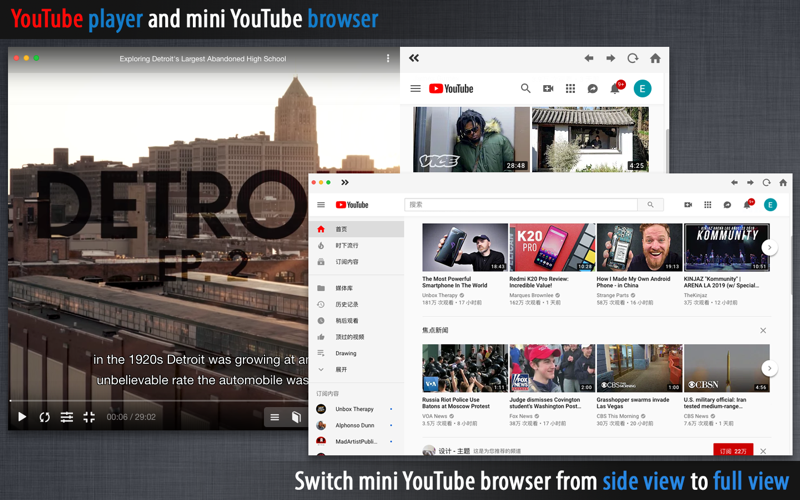Open Unbox Therapy subscription channel
This screenshot has width=800, height=500.
(356, 409)
